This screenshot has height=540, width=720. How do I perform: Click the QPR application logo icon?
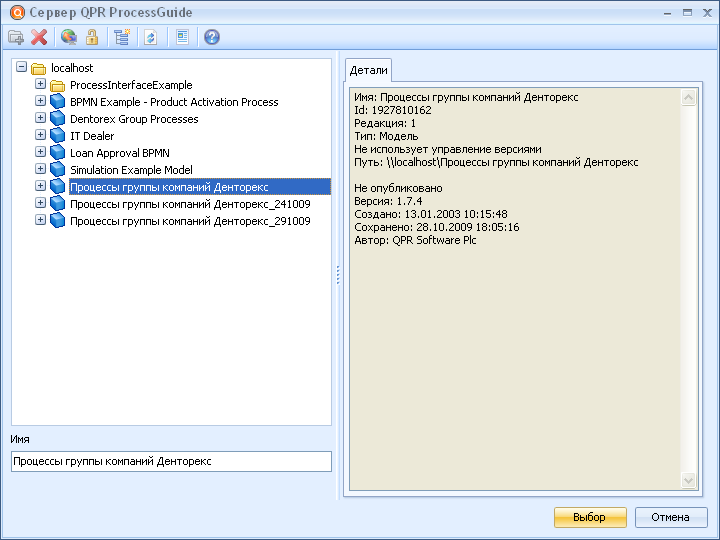17,12
